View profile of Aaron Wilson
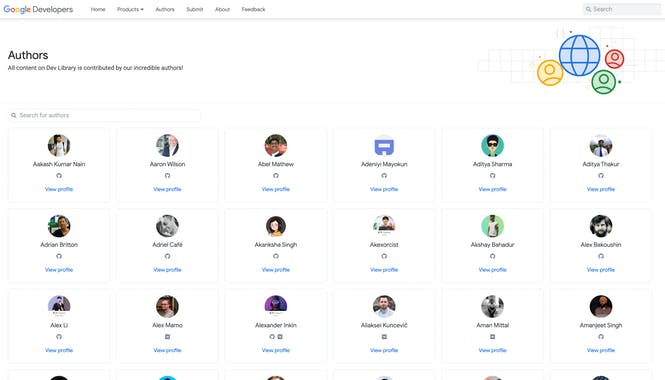Screen dimensions: 665x380 tap(168, 189)
